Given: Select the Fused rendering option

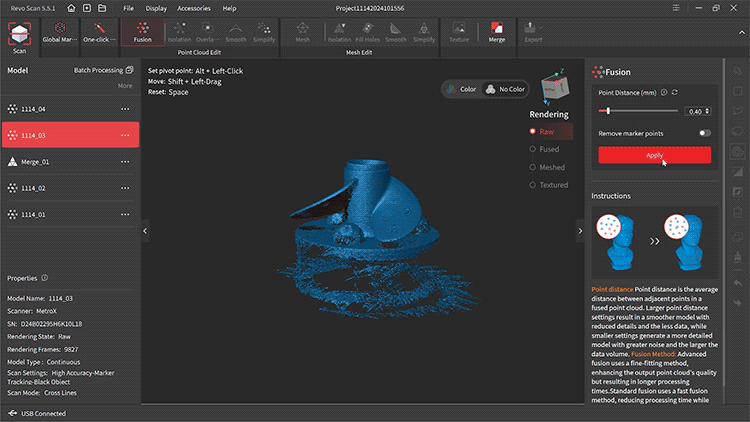Looking at the screenshot, I should pyautogui.click(x=549, y=149).
